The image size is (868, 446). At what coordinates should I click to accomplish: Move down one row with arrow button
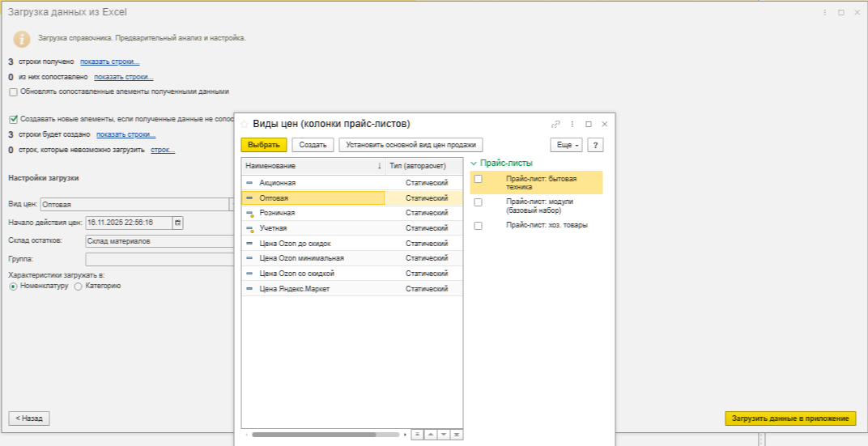pyautogui.click(x=443, y=435)
